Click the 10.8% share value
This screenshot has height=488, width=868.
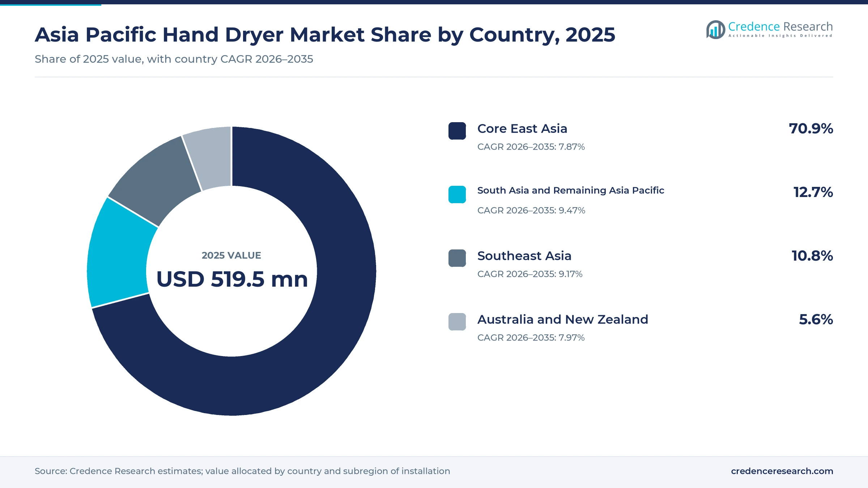click(812, 256)
